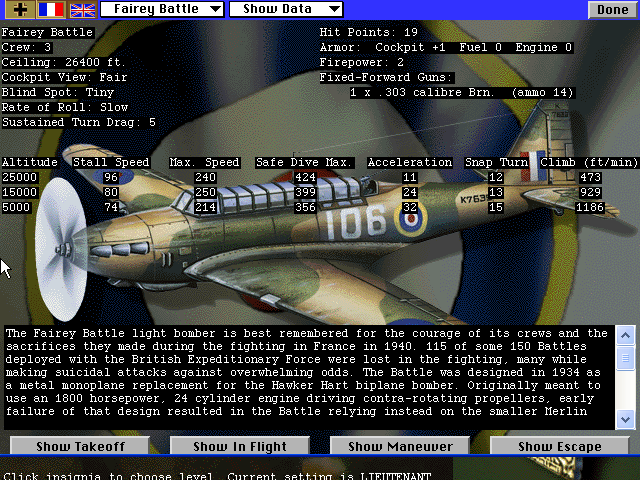The image size is (640, 480).
Task: Click the 5000 altitude row label
Action: pyautogui.click(x=16, y=207)
